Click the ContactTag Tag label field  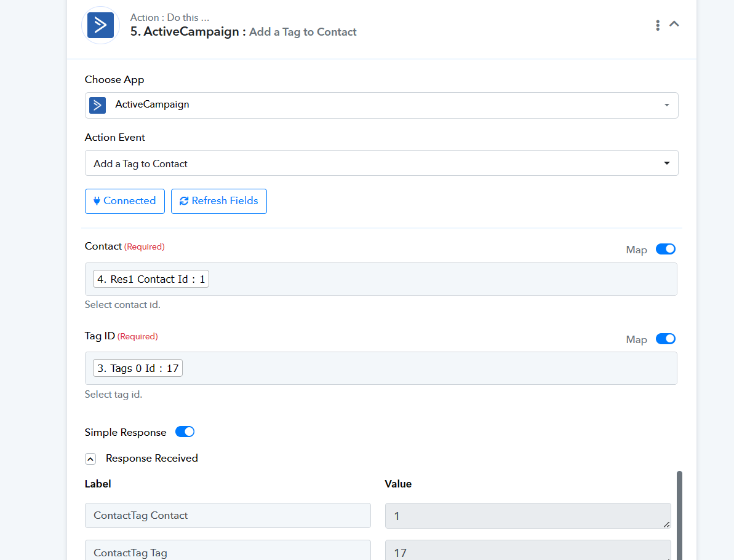pyautogui.click(x=228, y=550)
